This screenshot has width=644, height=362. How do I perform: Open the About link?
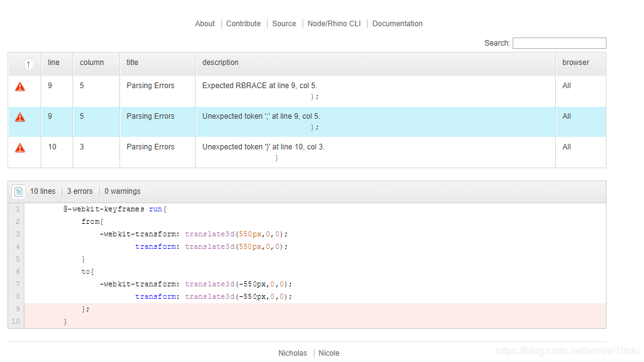click(204, 24)
